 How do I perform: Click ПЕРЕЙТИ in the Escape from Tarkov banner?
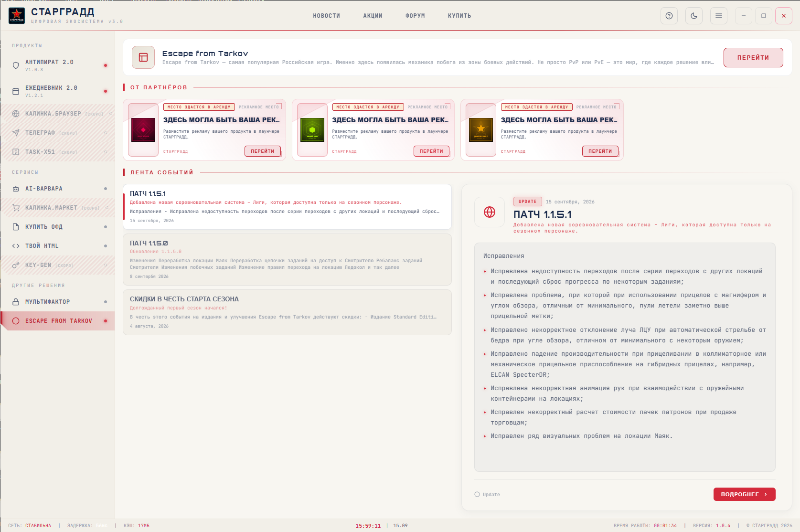753,57
